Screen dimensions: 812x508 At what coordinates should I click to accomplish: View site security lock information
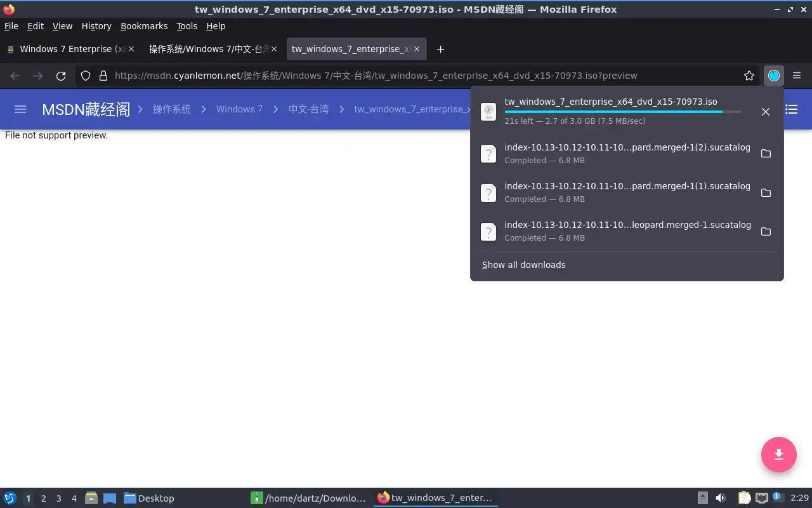103,76
